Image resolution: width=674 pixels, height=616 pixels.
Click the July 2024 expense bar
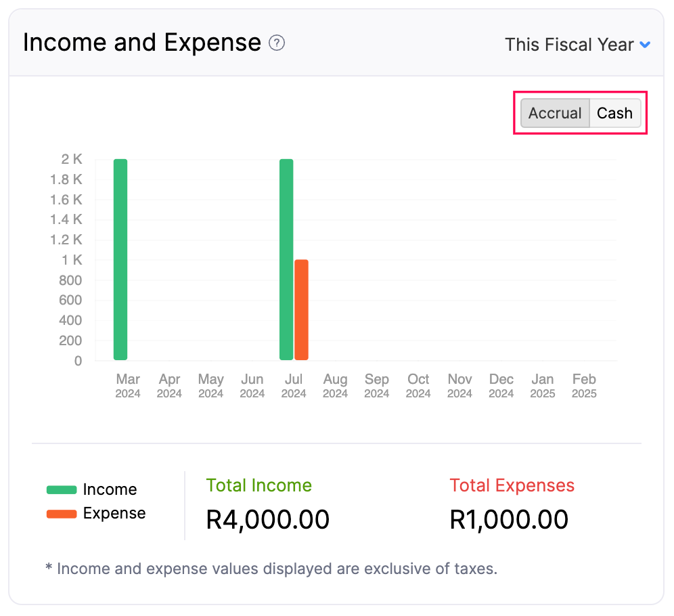click(301, 308)
